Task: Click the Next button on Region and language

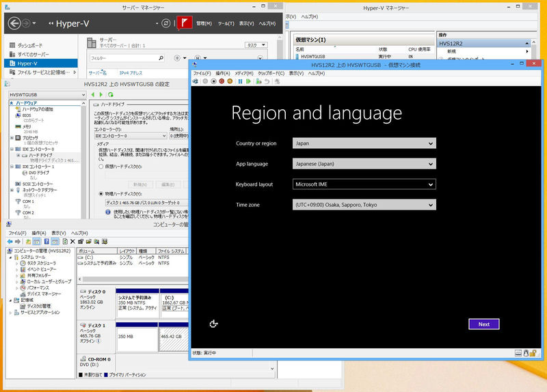Action: [484, 324]
